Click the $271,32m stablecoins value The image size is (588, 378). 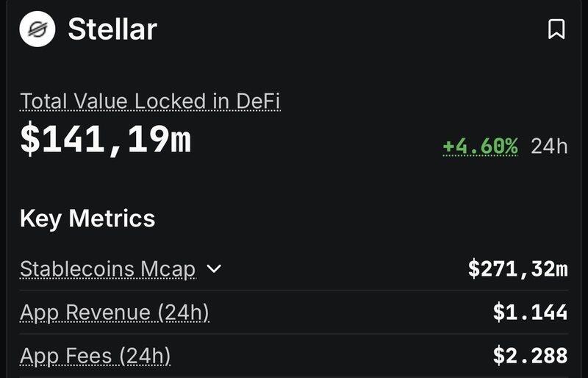coord(517,268)
